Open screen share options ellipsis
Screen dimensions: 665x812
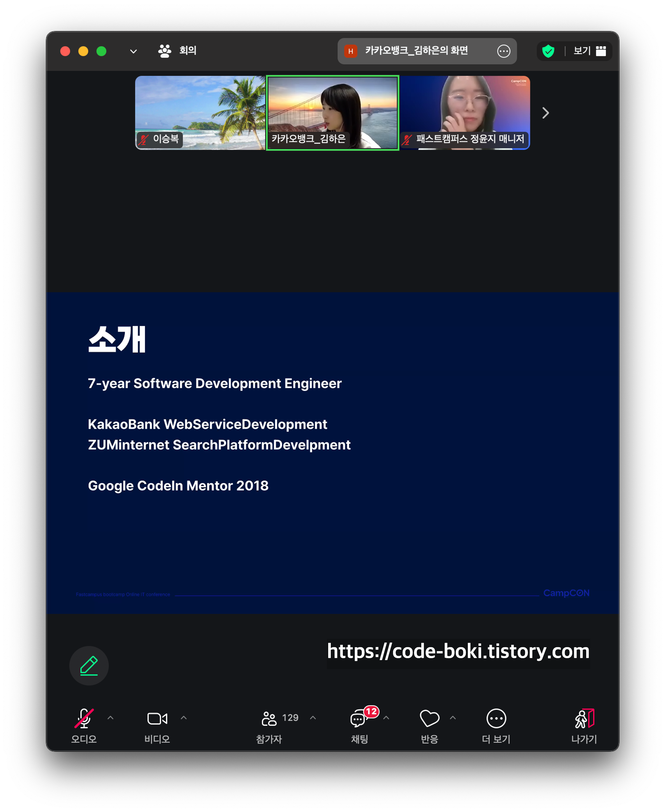[x=503, y=51]
